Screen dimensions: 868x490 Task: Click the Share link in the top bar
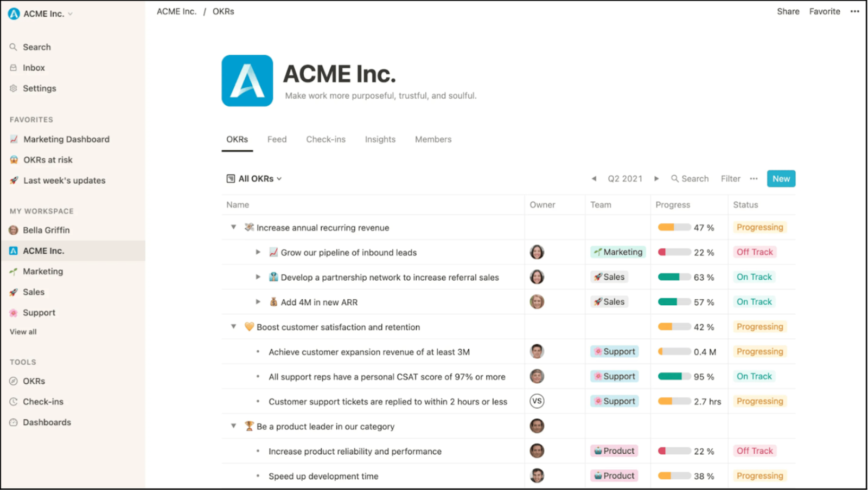click(788, 11)
